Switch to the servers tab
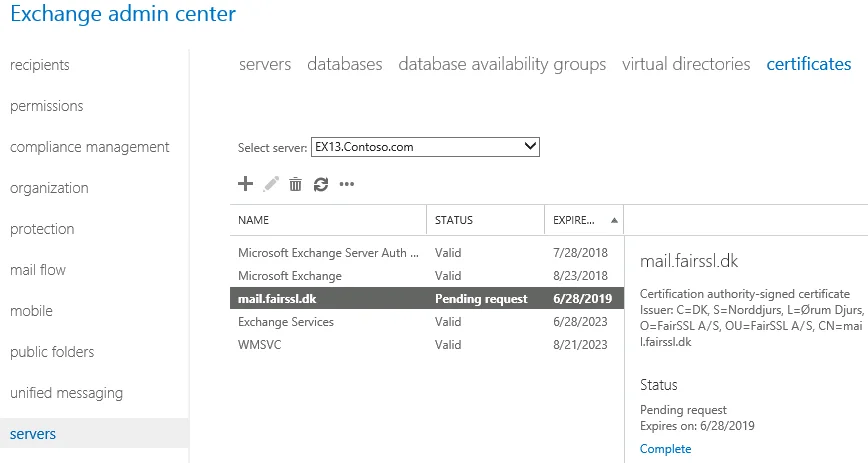The image size is (868, 463). [x=265, y=64]
